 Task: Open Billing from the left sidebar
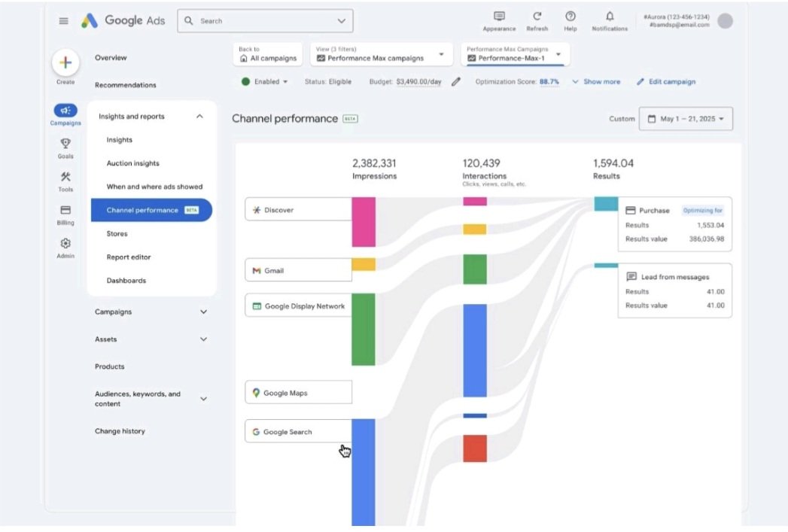point(65,208)
